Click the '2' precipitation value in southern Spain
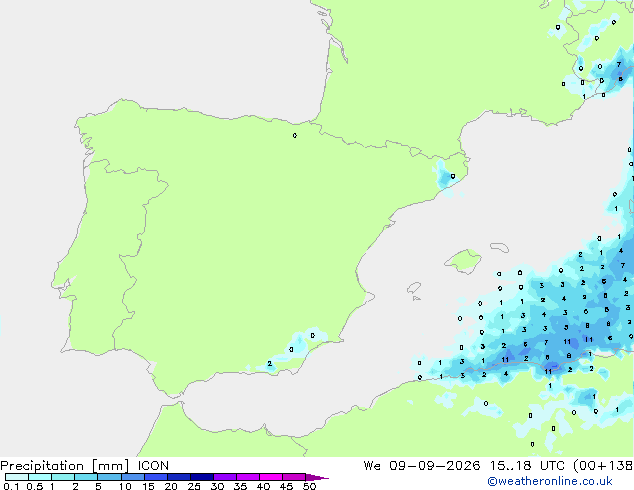 (270, 364)
